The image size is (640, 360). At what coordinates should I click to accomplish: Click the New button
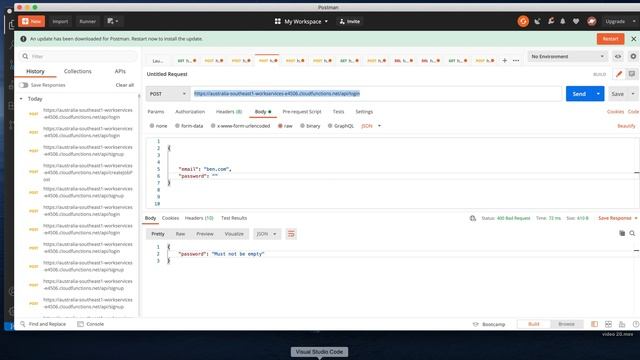click(31, 21)
